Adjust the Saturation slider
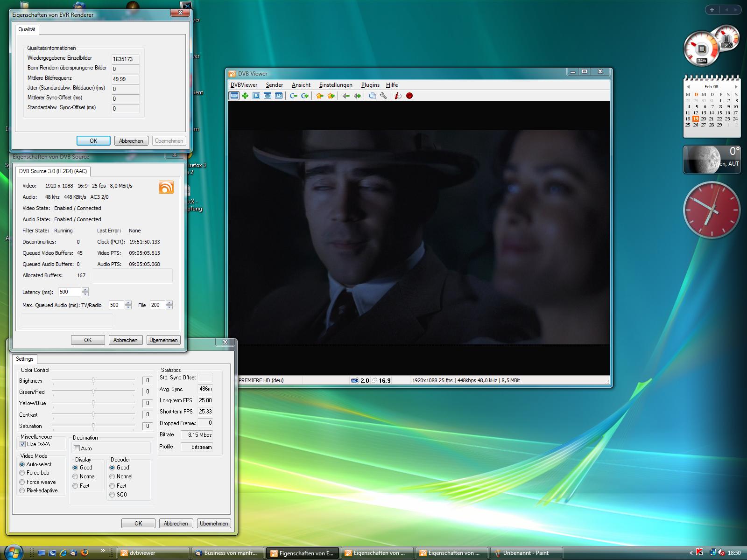 [93, 426]
